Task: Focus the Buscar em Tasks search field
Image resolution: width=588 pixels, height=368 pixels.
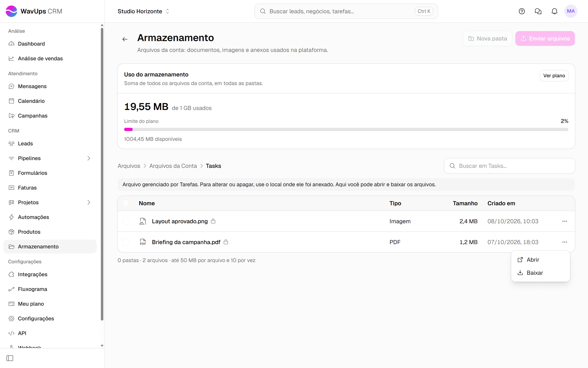Action: click(x=509, y=166)
